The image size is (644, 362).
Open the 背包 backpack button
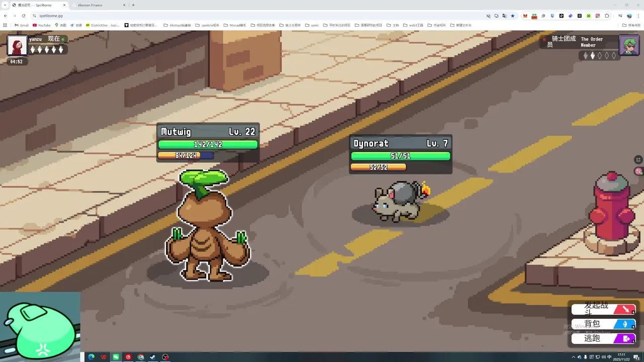coord(603,324)
